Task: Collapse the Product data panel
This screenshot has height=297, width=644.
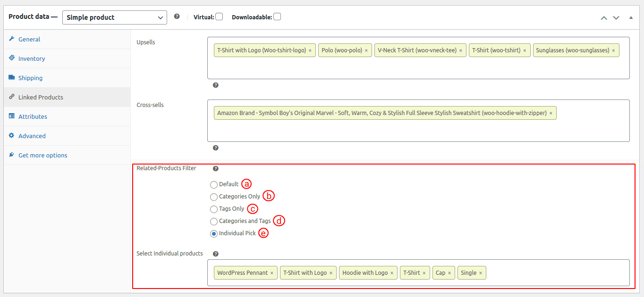Action: [x=631, y=17]
